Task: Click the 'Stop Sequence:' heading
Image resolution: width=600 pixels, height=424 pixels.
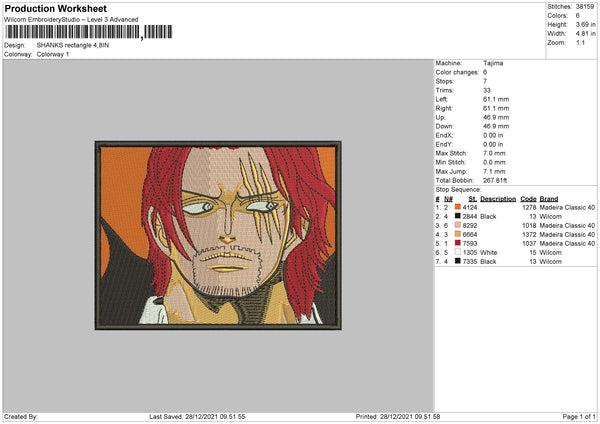Action: tap(458, 190)
